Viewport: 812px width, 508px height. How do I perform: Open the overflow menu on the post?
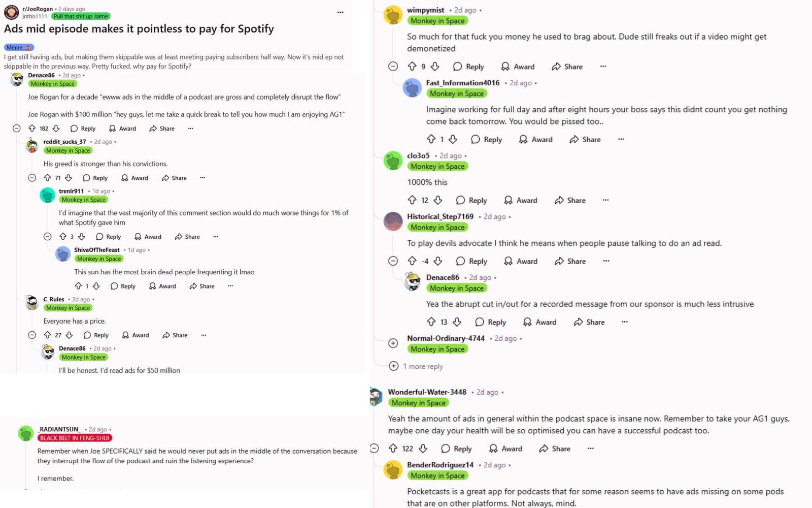[340, 12]
